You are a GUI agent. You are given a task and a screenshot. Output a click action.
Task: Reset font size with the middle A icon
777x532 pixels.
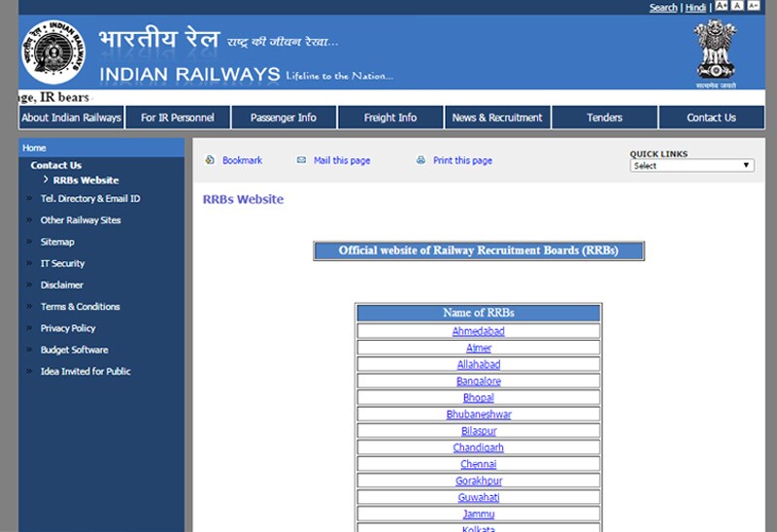click(x=737, y=6)
